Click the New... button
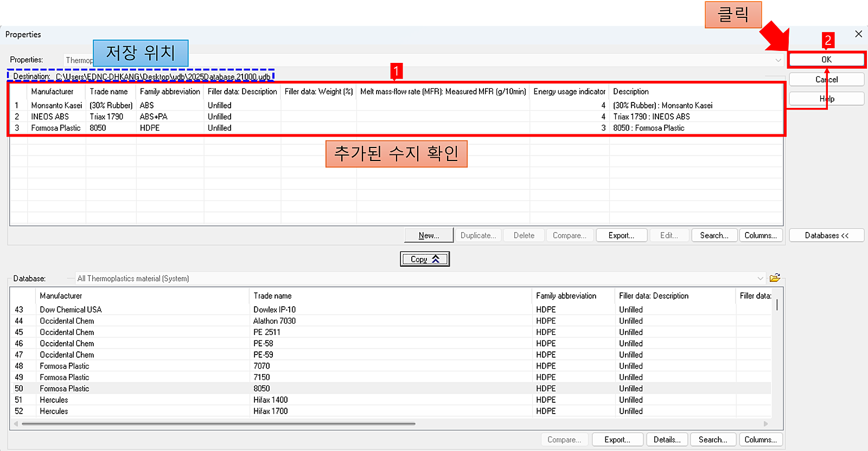 point(429,235)
